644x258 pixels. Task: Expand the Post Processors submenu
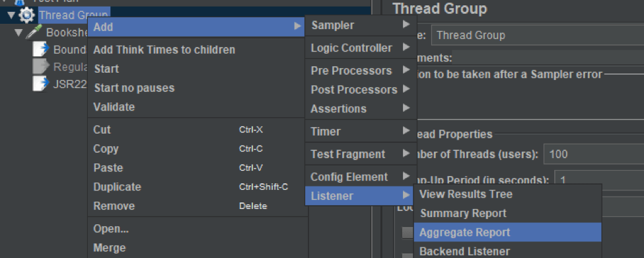pyautogui.click(x=361, y=90)
